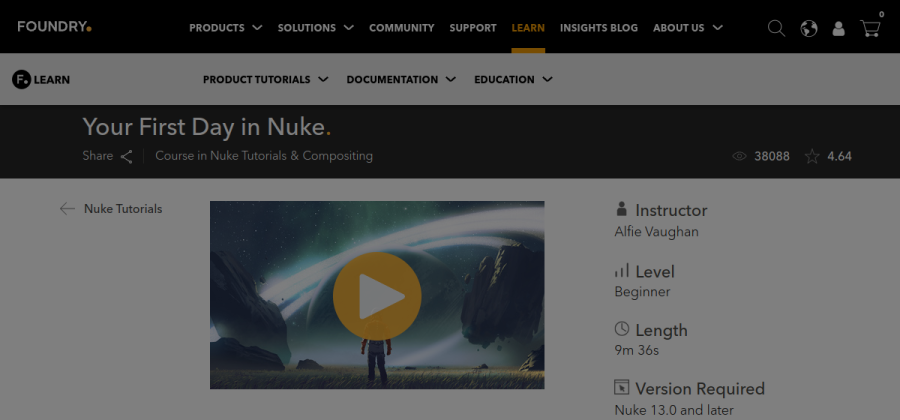Click instructor name Alfie Vaughan
900x420 pixels.
click(x=657, y=232)
